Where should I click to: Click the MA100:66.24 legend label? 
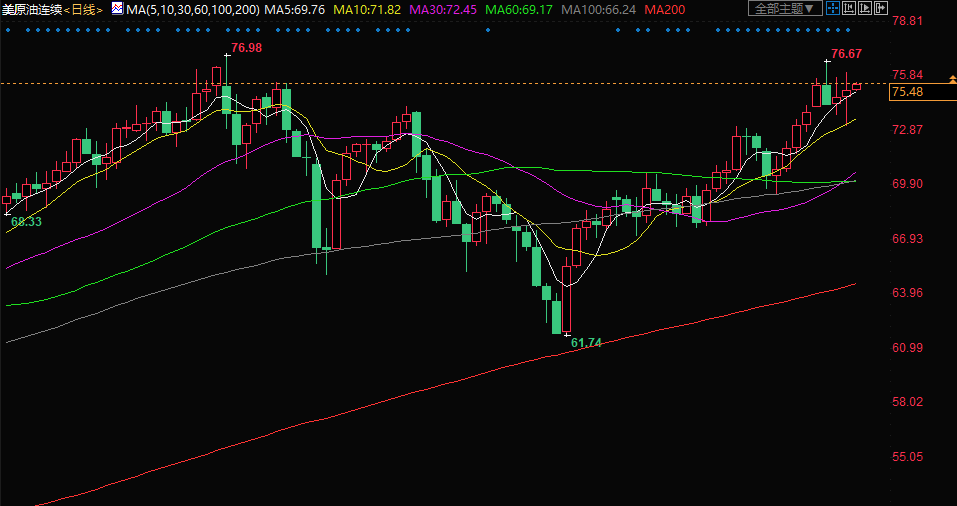tap(598, 9)
